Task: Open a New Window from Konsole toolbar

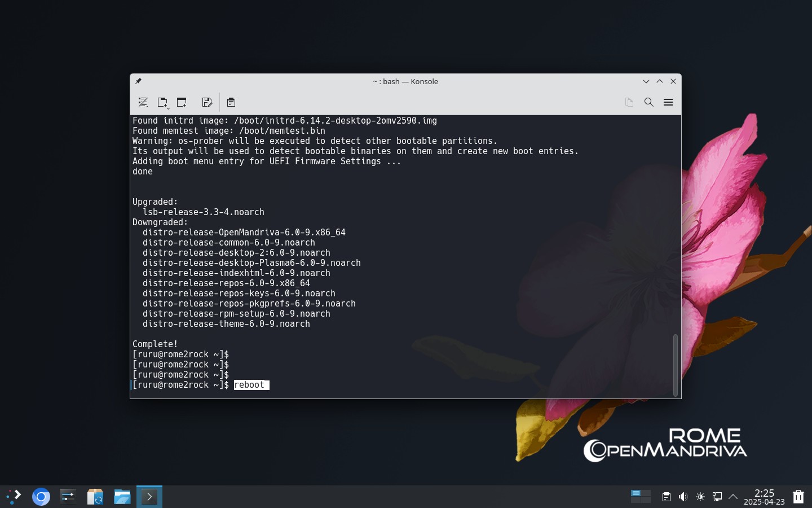Action: click(182, 102)
